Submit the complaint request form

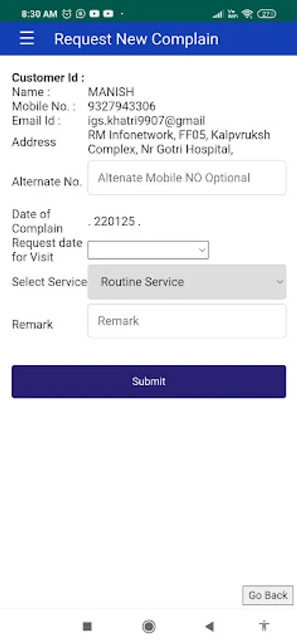coord(149,381)
